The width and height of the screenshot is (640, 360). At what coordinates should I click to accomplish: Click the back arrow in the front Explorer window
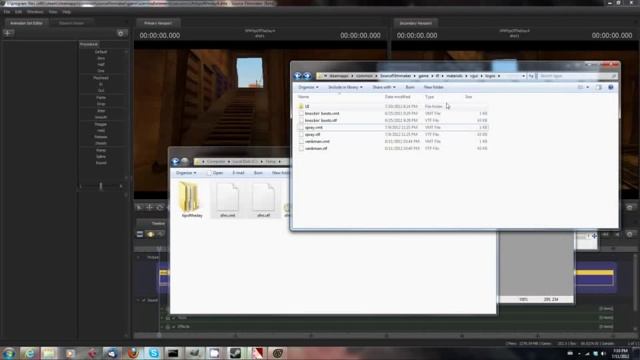pyautogui.click(x=298, y=76)
